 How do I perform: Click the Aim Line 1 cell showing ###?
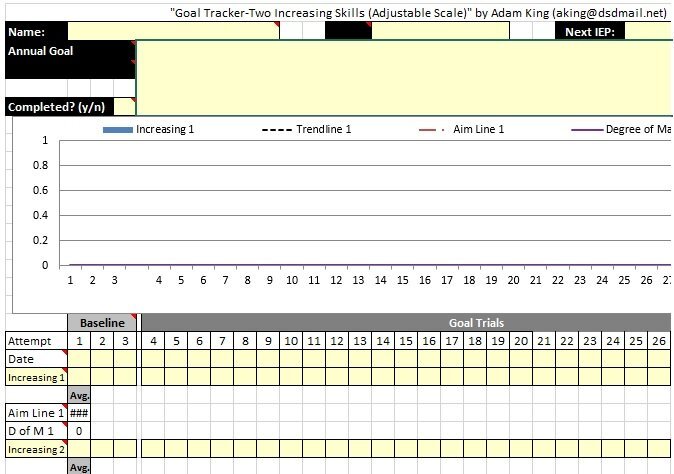79,413
